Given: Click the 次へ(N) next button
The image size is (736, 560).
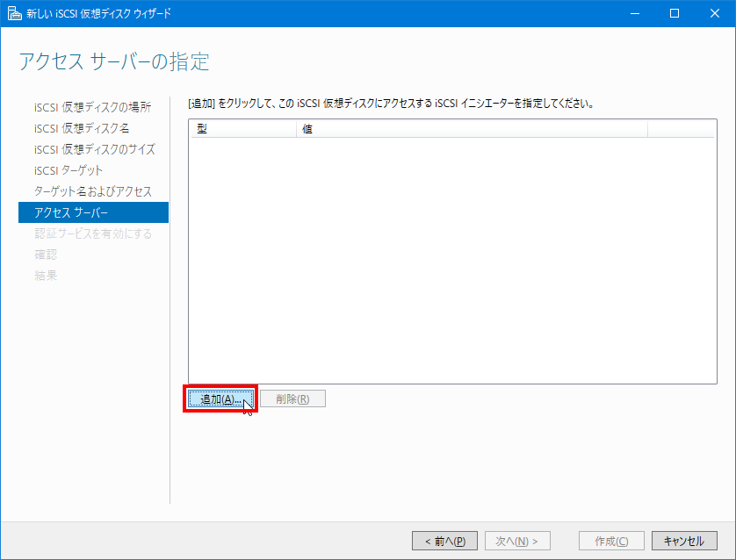Looking at the screenshot, I should click(516, 540).
